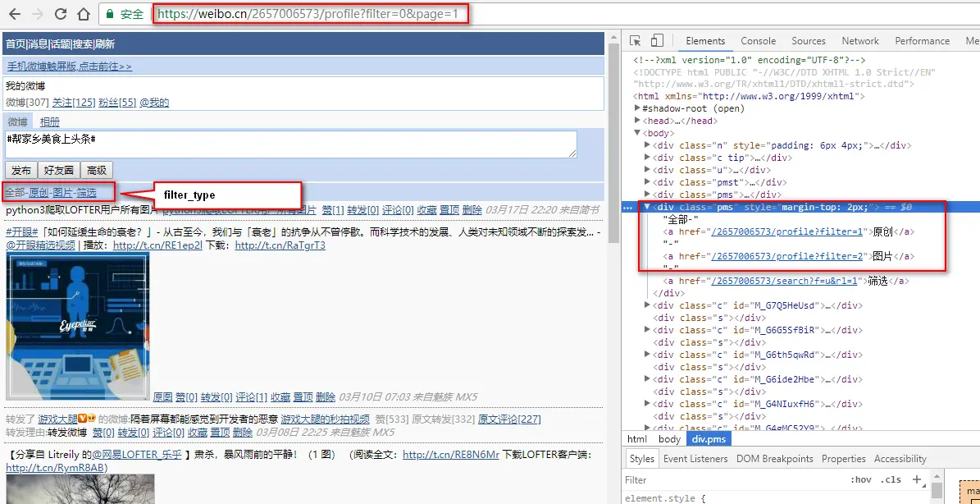The width and height of the screenshot is (980, 504).
Task: Filter posts by 图片 link
Action: pos(63,192)
